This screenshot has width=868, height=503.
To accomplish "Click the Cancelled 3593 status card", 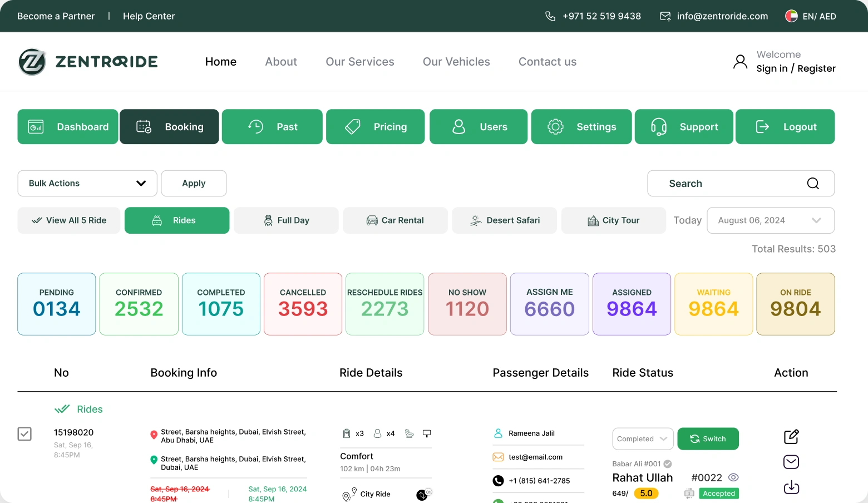I will pos(303,304).
